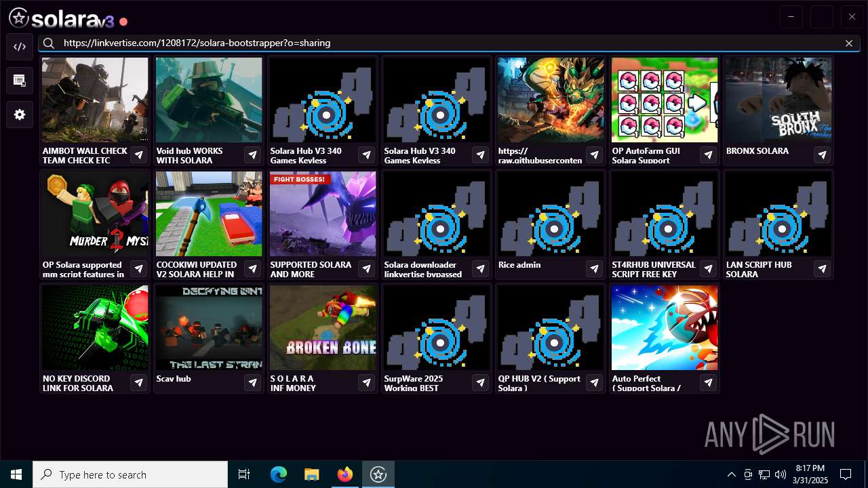This screenshot has height=488, width=868.
Task: Open the clock showing 8:17 PM
Action: 810,474
